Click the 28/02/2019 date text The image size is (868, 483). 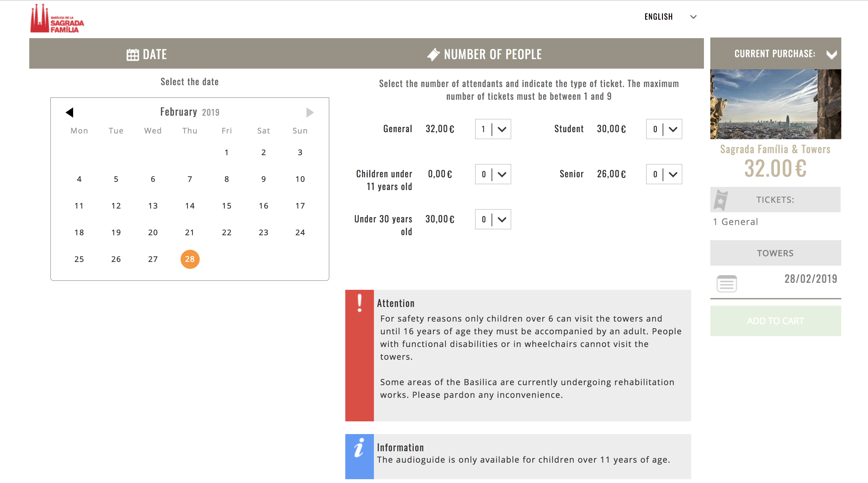tap(810, 279)
